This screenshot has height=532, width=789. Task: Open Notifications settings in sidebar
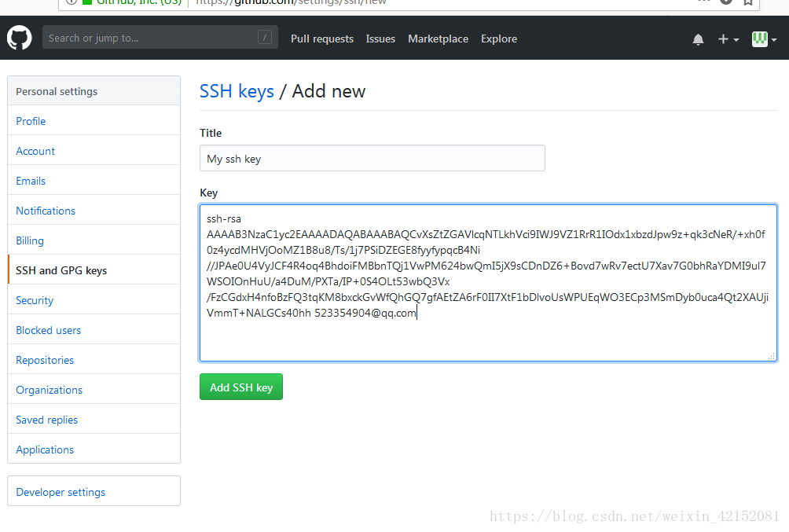(94, 211)
